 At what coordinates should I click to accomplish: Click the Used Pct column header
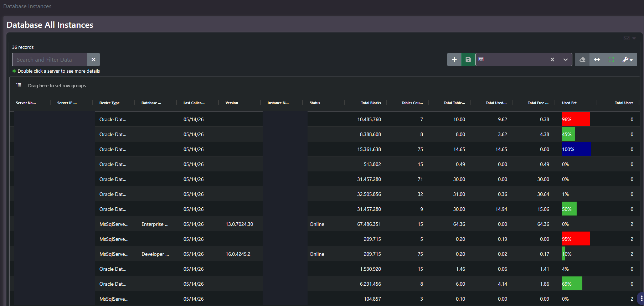pyautogui.click(x=569, y=103)
